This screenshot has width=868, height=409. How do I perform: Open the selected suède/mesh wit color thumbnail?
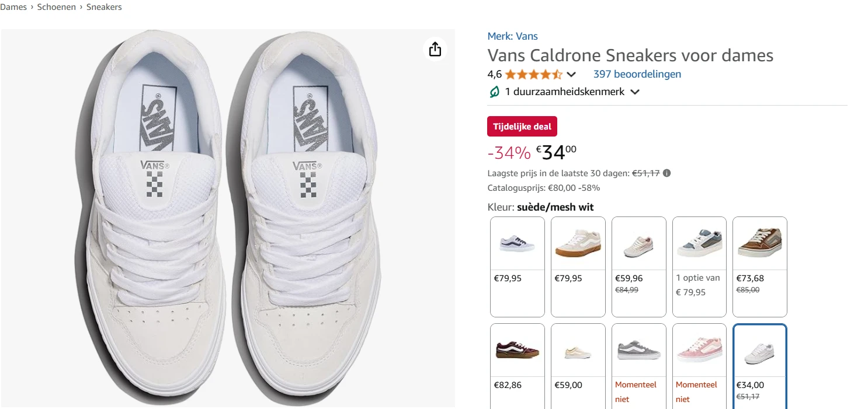pos(759,349)
